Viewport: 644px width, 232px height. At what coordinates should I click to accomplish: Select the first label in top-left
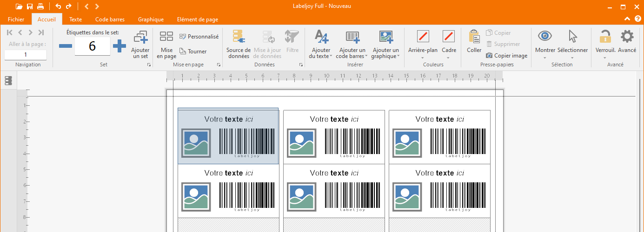point(228,136)
